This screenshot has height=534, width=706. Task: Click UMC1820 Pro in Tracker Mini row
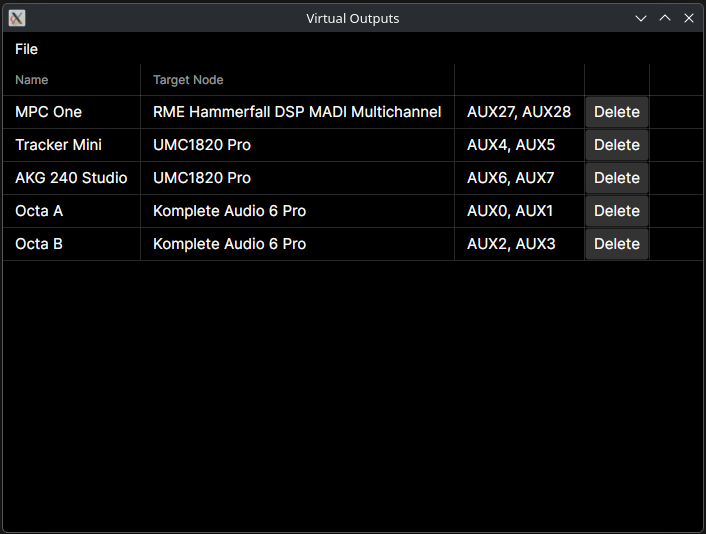click(x=298, y=145)
